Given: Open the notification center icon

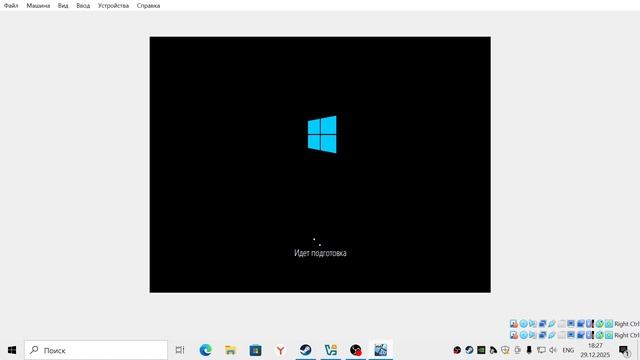Looking at the screenshot, I should pyautogui.click(x=625, y=351).
